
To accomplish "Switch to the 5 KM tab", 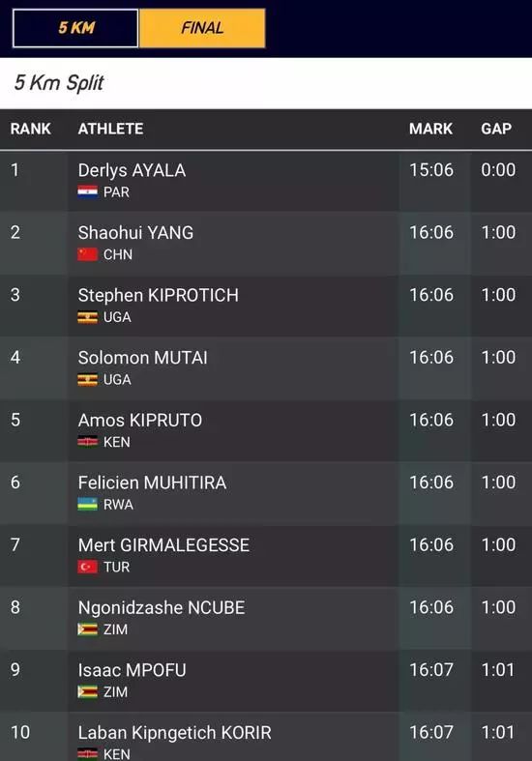I will tap(75, 28).
